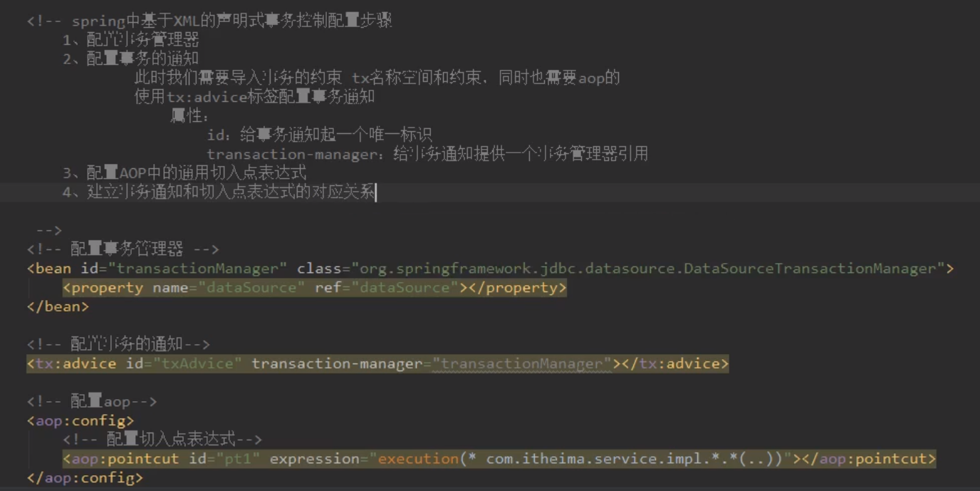Click the 'execution' keyword in the expression value

click(419, 458)
